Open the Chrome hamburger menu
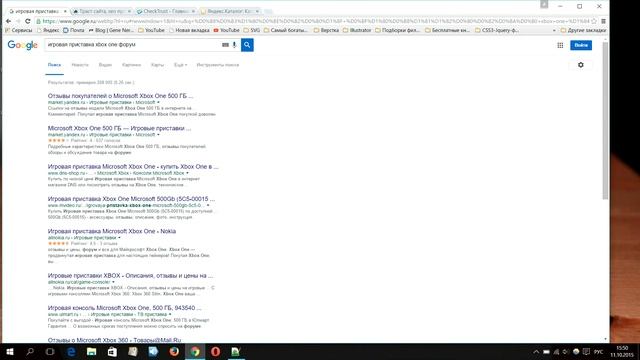640x360 pixels. coord(603,21)
